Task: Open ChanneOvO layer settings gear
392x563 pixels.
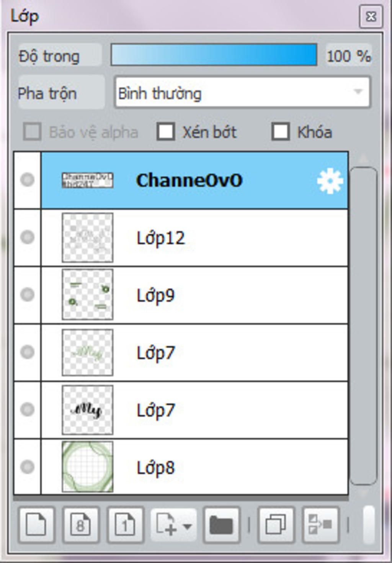Action: 330,181
